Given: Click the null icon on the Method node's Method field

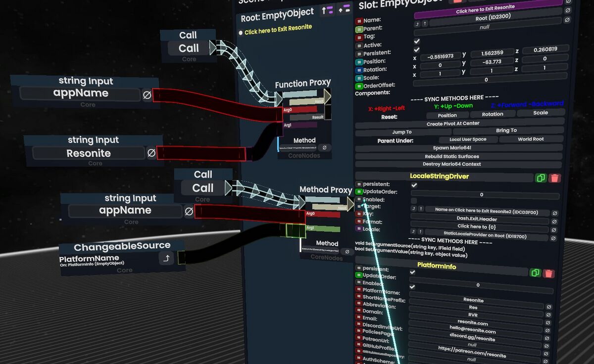Looking at the screenshot, I should (325, 147).
